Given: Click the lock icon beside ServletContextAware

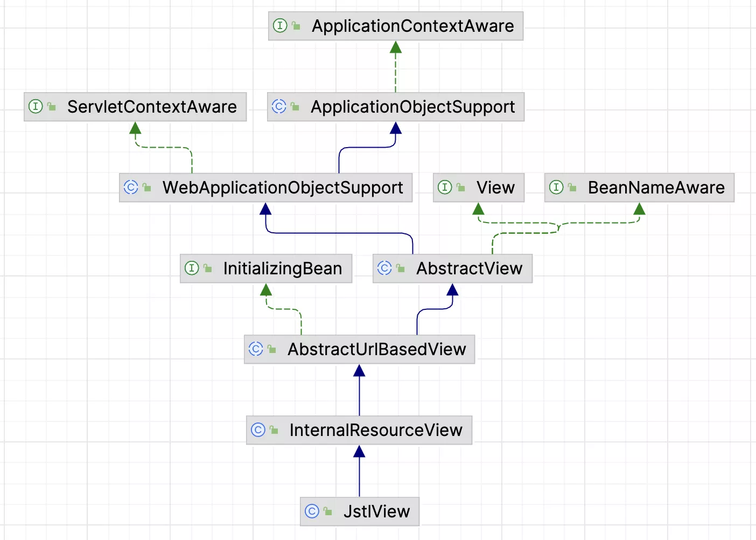Looking at the screenshot, I should pyautogui.click(x=52, y=106).
